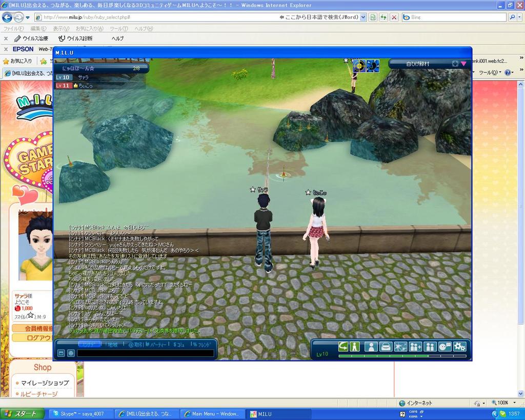Click the add friend icon

pos(415,347)
